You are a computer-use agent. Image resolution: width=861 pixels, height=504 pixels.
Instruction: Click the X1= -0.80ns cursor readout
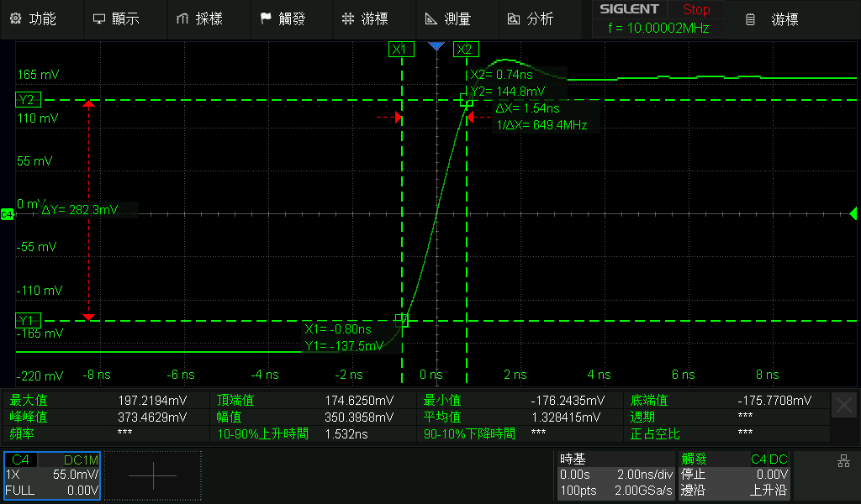338,329
